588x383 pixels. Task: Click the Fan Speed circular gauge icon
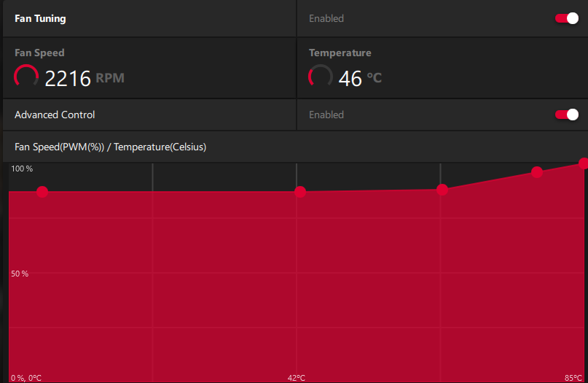(27, 77)
